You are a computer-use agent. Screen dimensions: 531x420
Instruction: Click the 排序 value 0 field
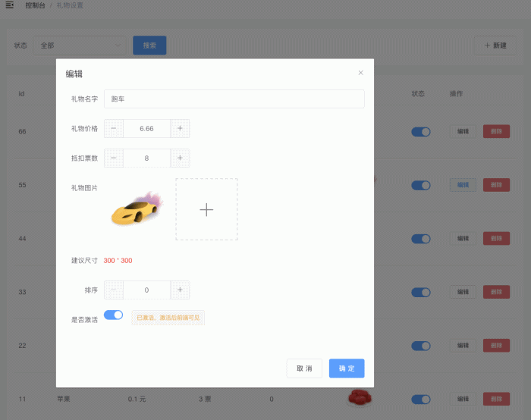point(146,290)
